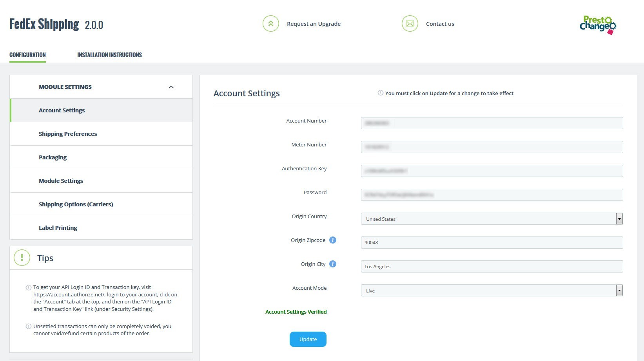This screenshot has width=644, height=361.
Task: Click the Tips exclamation icon
Action: 22,258
